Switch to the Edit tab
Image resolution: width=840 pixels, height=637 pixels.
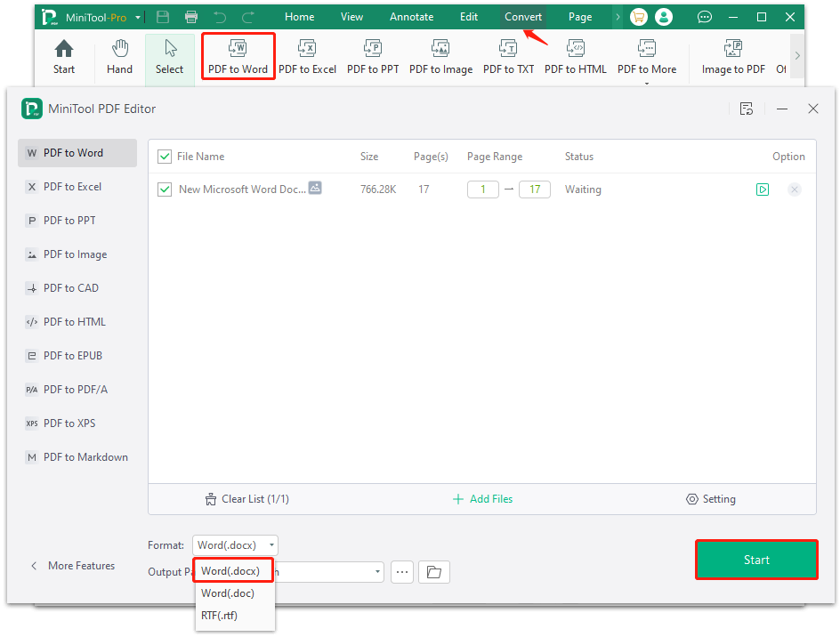(x=469, y=17)
